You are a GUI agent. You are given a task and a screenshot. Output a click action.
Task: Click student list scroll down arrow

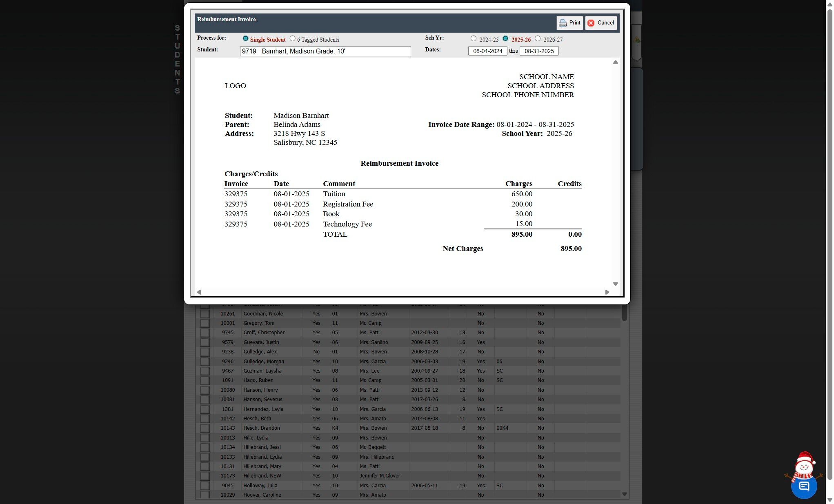click(624, 494)
